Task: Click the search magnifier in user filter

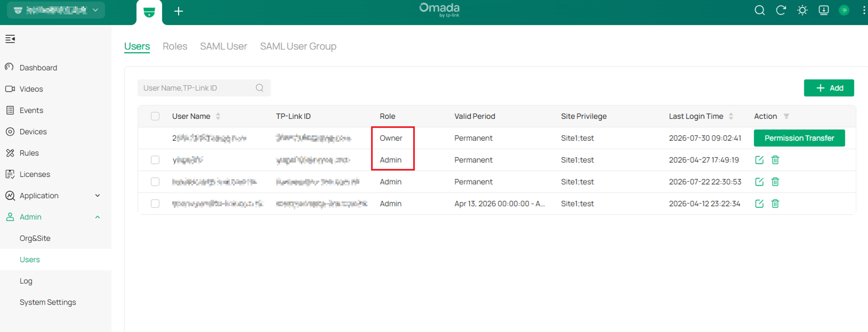Action: click(259, 88)
